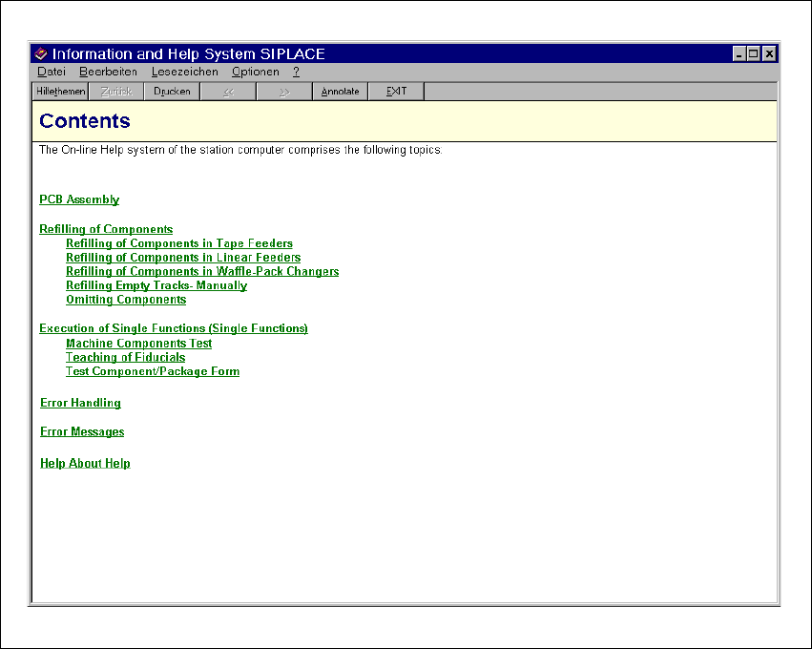Click the Zurück toolbar button

click(116, 92)
